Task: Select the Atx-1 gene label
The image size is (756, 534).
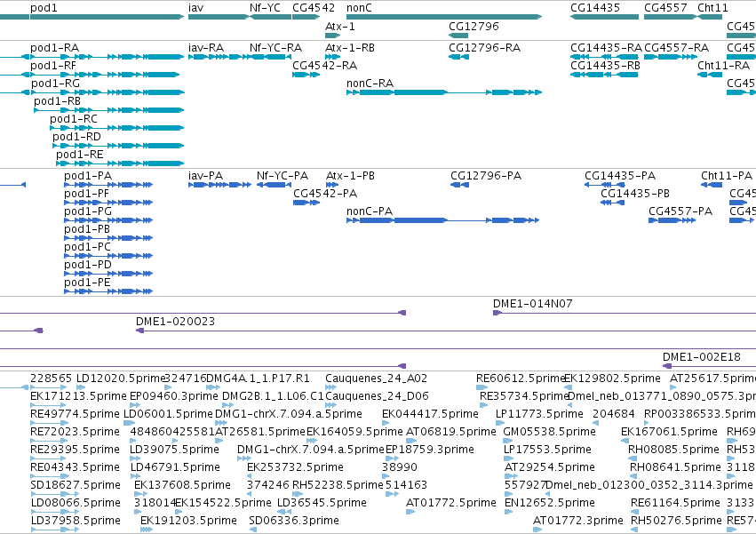Action: 340,26
